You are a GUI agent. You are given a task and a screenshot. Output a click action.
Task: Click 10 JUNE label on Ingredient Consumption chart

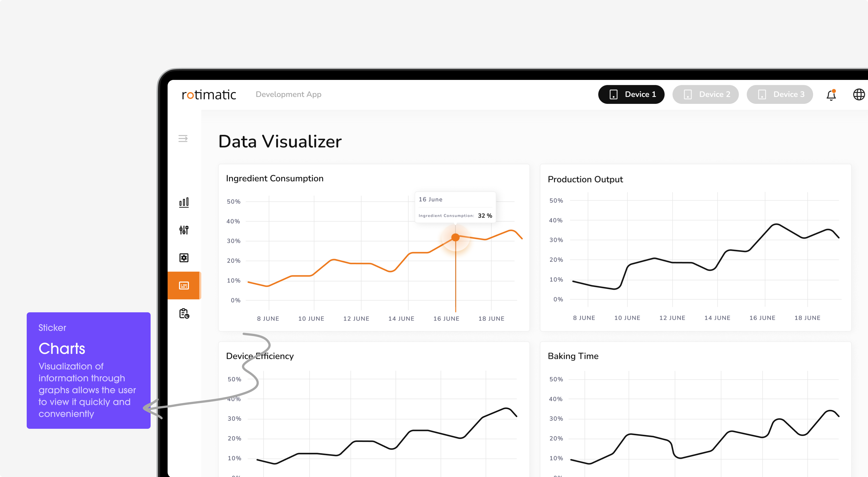tap(311, 319)
